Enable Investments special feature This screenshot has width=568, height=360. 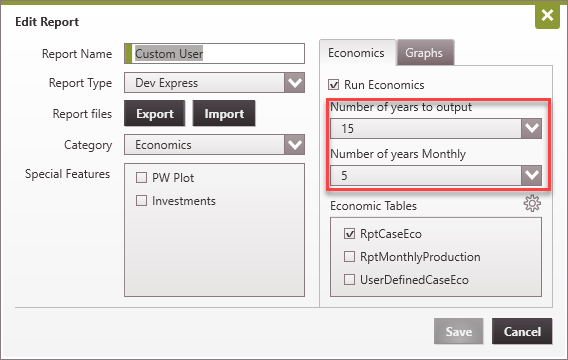141,201
